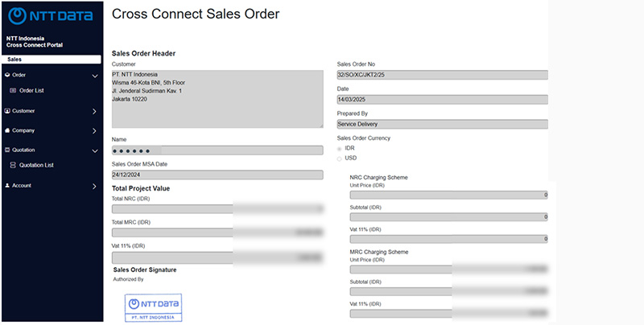Select the IDR currency radio button
The image size is (644, 325).
point(339,149)
